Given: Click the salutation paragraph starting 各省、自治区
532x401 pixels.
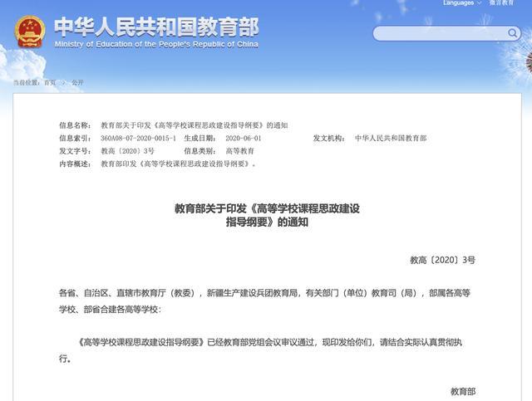Looking at the screenshot, I should [x=264, y=301].
